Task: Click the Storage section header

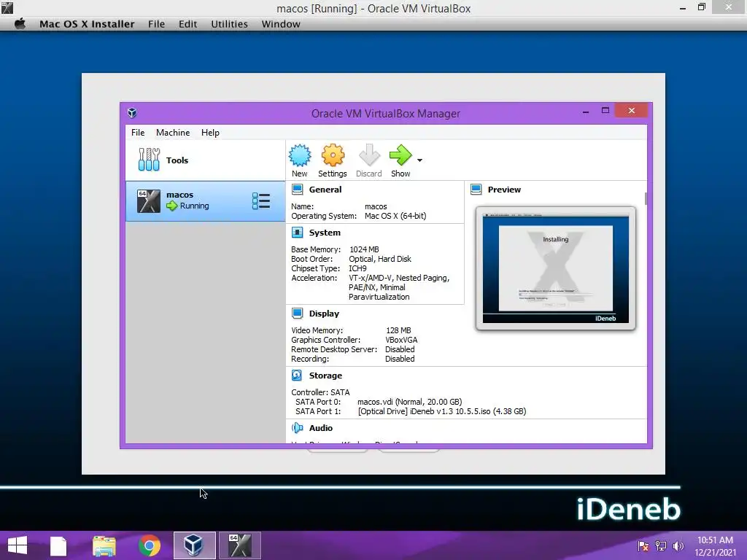Action: (x=325, y=376)
